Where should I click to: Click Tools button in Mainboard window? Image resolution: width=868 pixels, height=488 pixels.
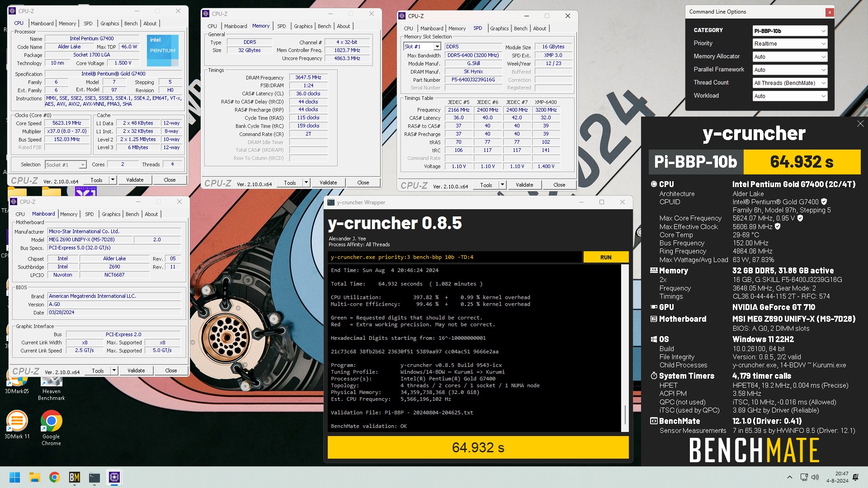coord(98,371)
